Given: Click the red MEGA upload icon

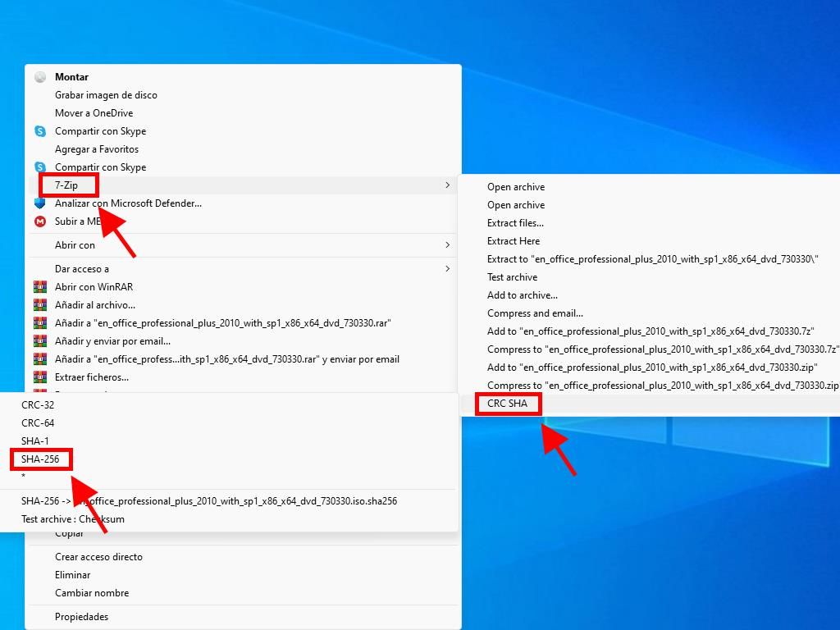Looking at the screenshot, I should pyautogui.click(x=40, y=221).
